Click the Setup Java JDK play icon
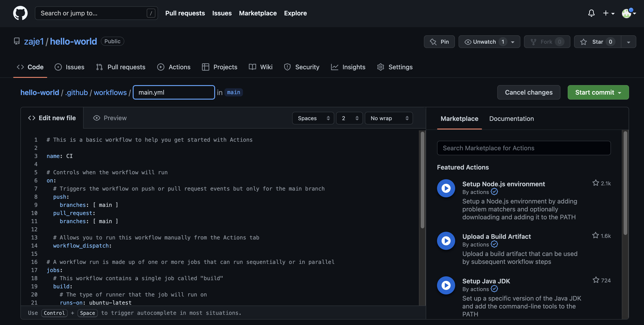The image size is (644, 325). 446,285
